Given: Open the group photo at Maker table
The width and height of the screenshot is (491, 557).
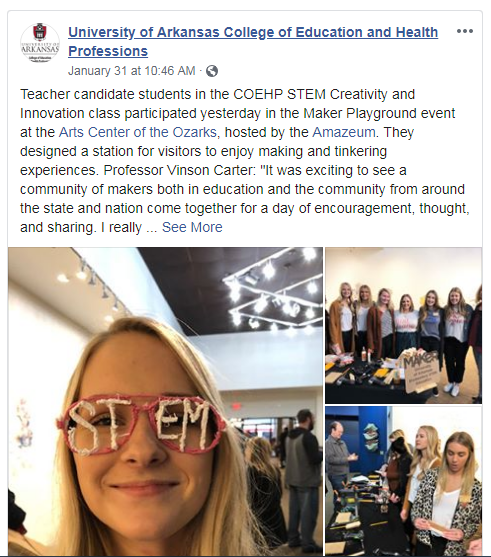Looking at the screenshot, I should click(x=404, y=325).
